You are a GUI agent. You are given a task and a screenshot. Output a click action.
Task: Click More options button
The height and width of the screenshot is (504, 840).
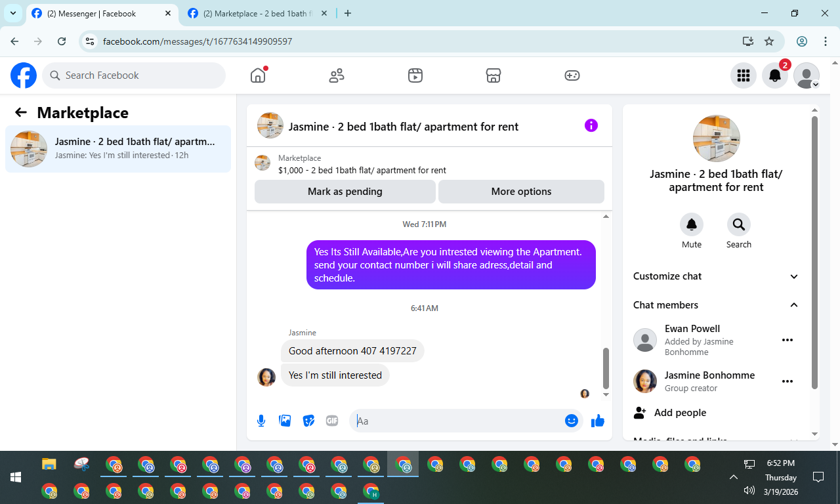coord(521,192)
